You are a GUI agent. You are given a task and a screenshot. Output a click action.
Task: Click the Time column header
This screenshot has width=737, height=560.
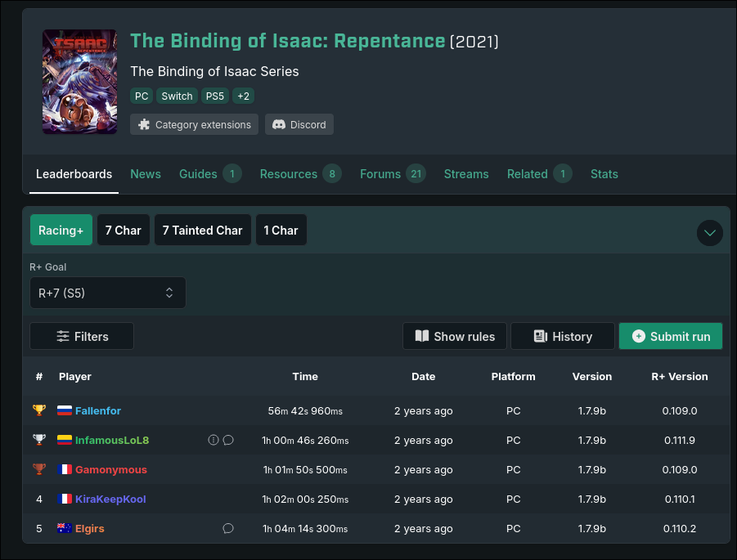[x=305, y=377]
